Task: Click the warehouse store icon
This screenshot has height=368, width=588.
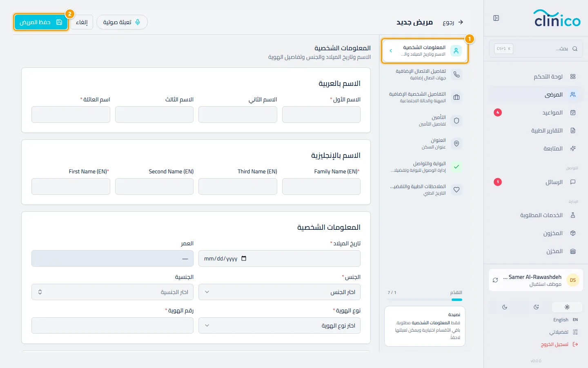Action: click(573, 251)
